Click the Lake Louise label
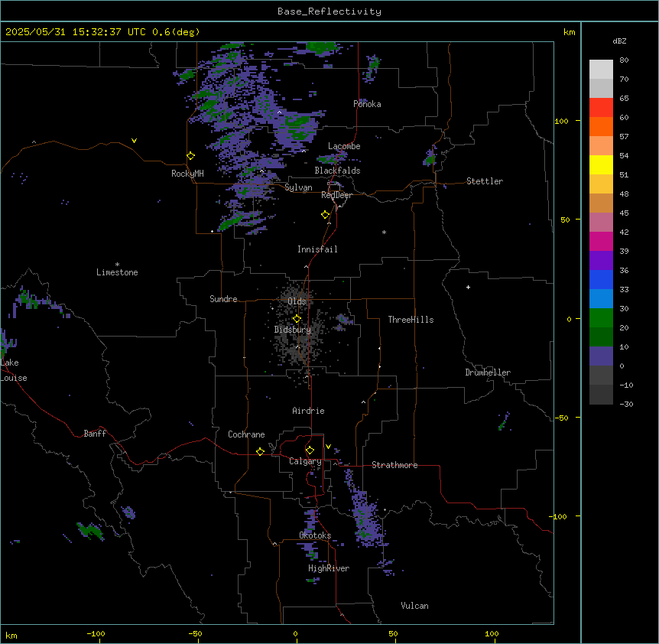 (x=14, y=370)
